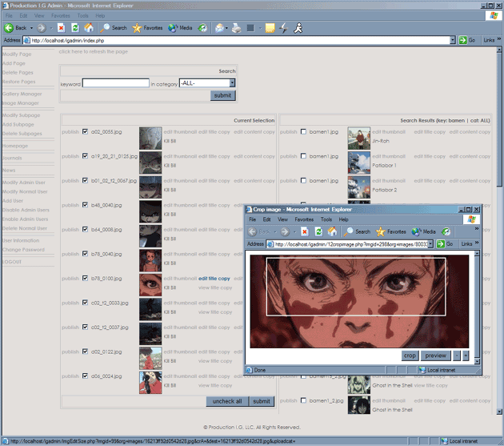Click the Media icon in Crop image window
Viewport: 504px width, 446px height.
(417, 231)
